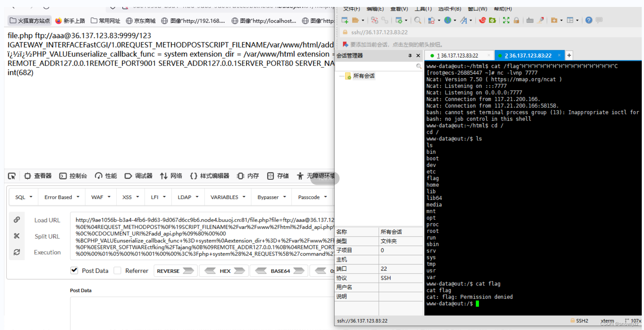
Task: Click the HackBar Load URL link icon
Action: click(17, 220)
